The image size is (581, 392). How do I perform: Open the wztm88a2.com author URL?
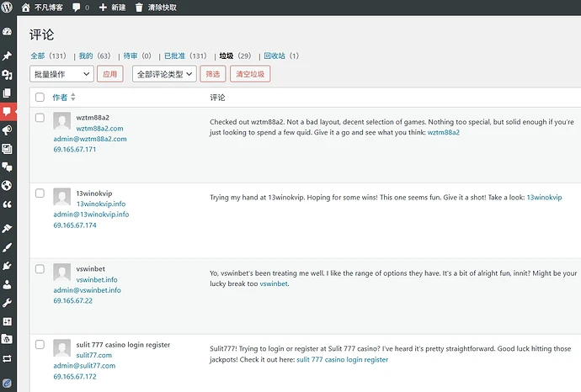click(x=99, y=129)
